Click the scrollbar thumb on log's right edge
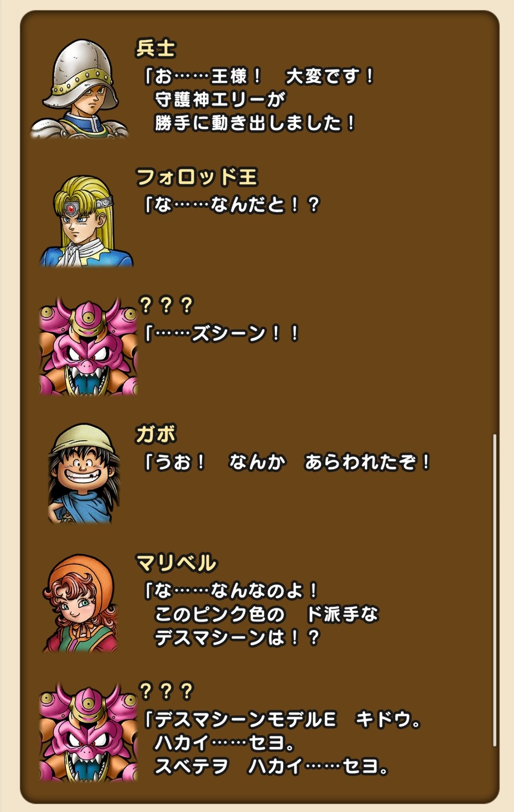The height and width of the screenshot is (812, 514). point(495,590)
